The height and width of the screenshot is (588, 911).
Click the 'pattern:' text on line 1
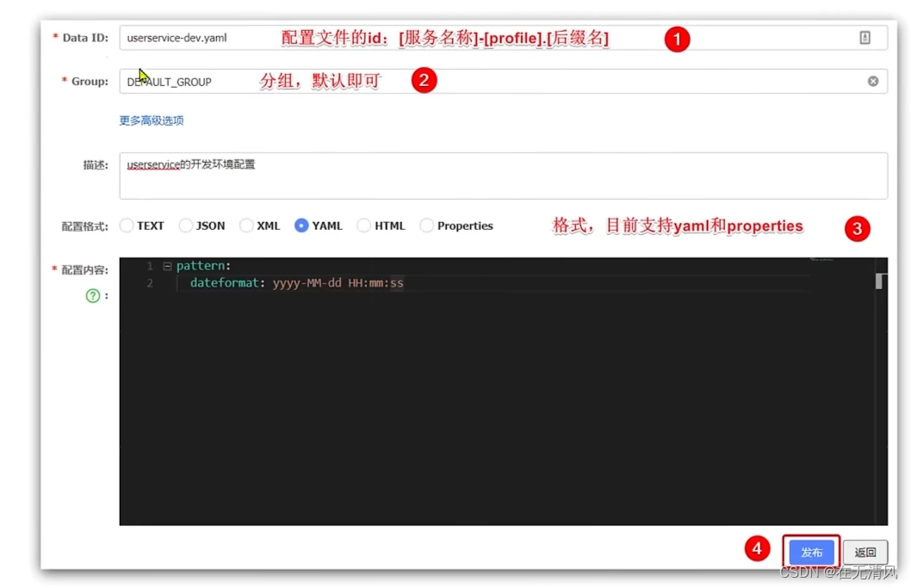coord(203,265)
